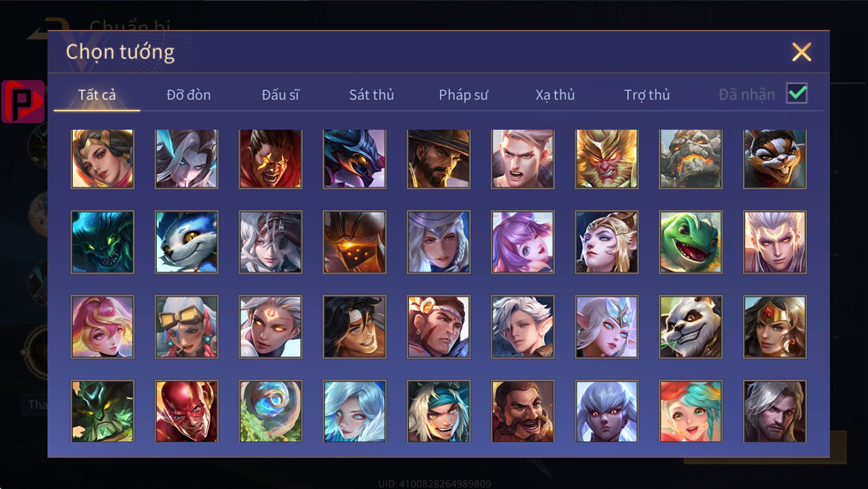This screenshot has height=489, width=868.
Task: Switch to the Đỡ đòn tab
Action: pyautogui.click(x=189, y=95)
